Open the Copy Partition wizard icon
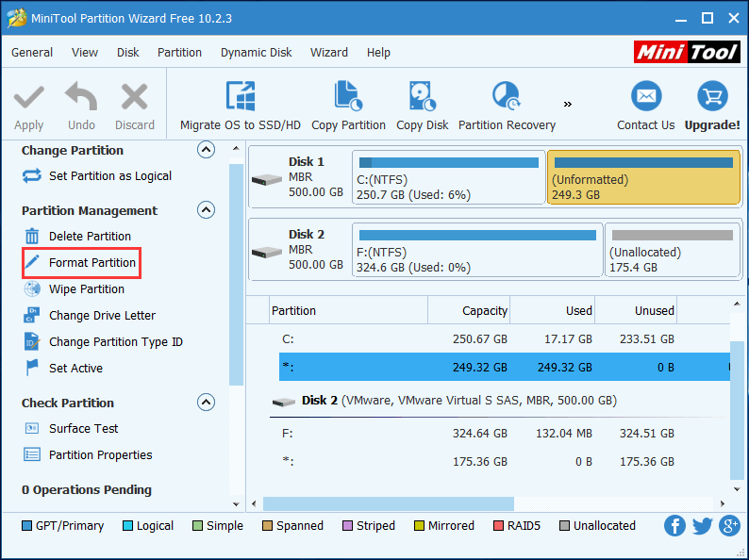 click(348, 97)
